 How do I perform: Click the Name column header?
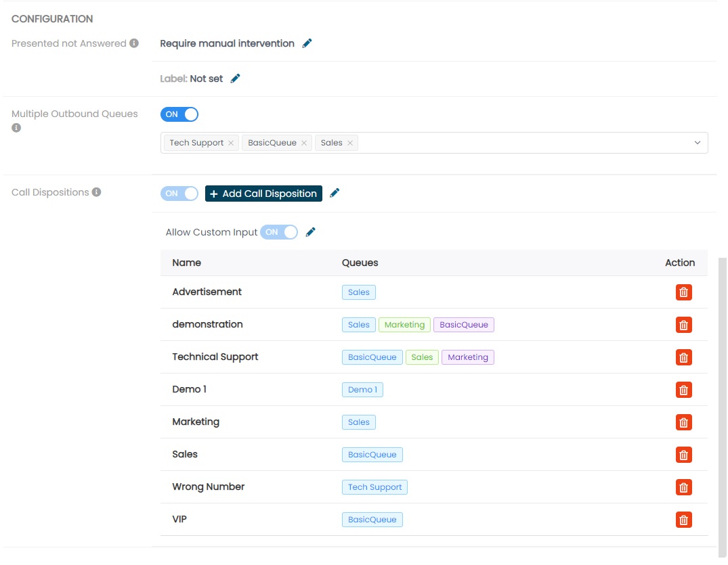pos(187,263)
